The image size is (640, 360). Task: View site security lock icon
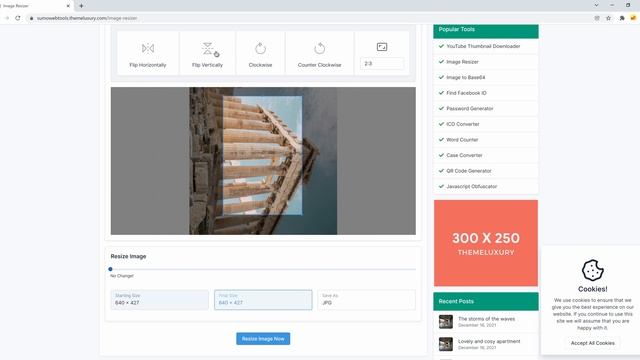31,18
